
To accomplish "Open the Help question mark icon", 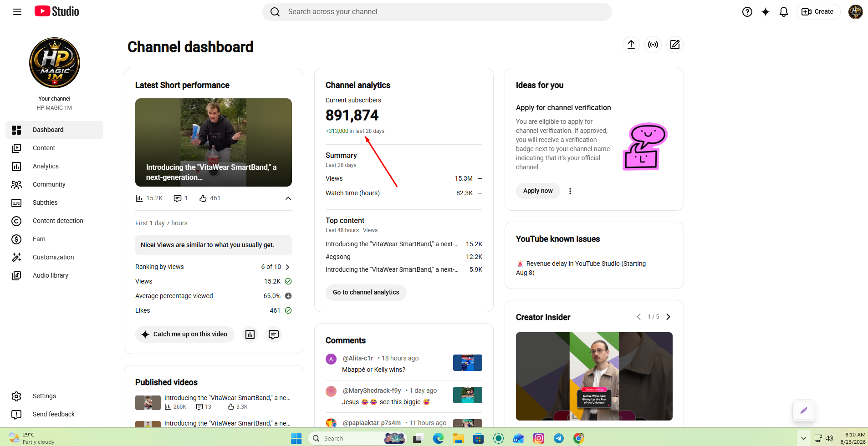I will coord(747,12).
